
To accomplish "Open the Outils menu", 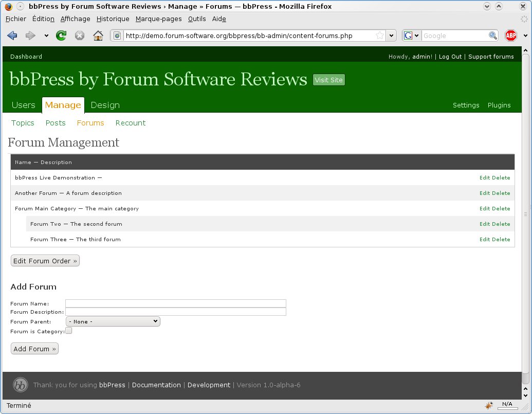I will point(197,19).
